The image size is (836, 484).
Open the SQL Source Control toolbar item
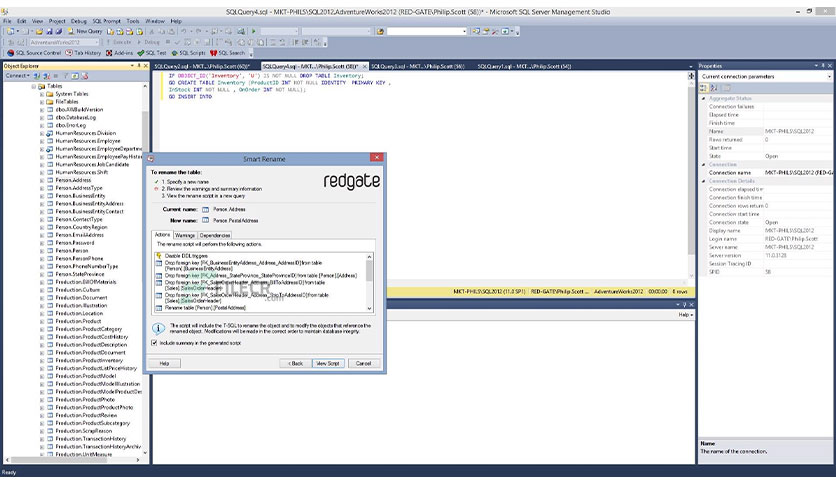coord(34,53)
